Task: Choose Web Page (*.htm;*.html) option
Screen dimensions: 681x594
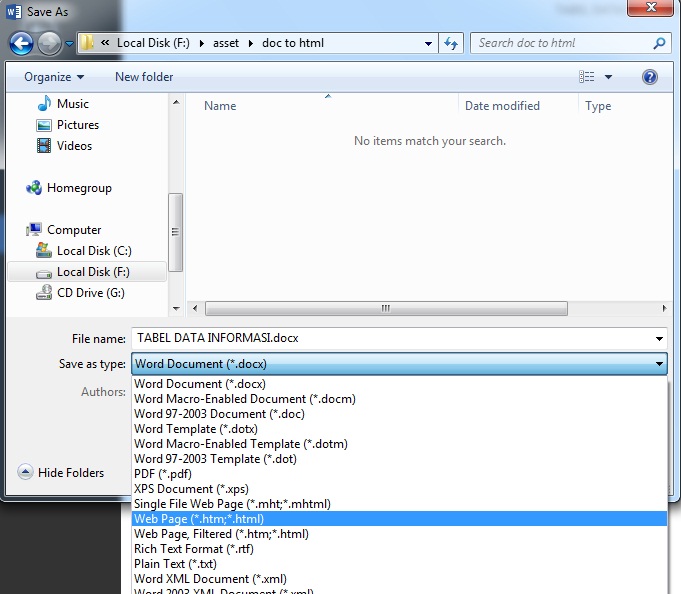Action: 399,519
